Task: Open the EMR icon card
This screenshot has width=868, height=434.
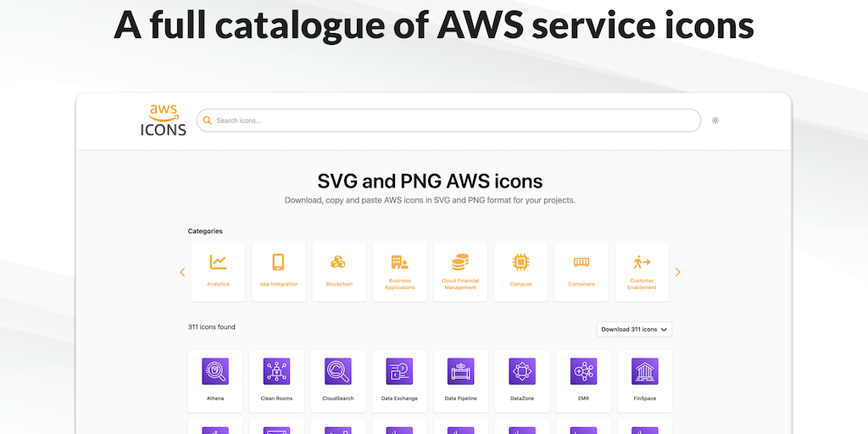Action: point(583,381)
